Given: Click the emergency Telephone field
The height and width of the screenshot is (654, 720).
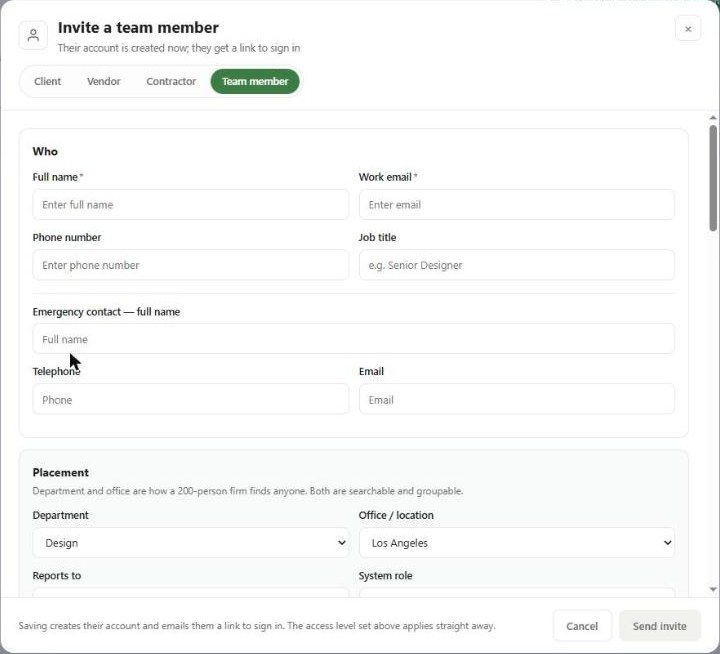Looking at the screenshot, I should tap(191, 399).
